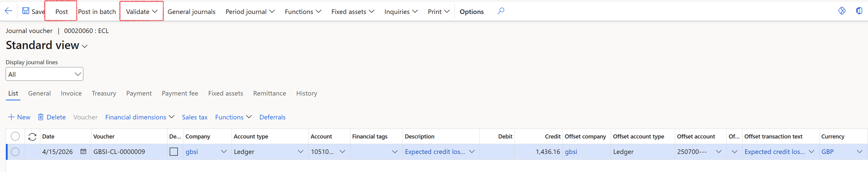The width and height of the screenshot is (868, 172).
Task: Click the Sales tax link
Action: pyautogui.click(x=194, y=117)
